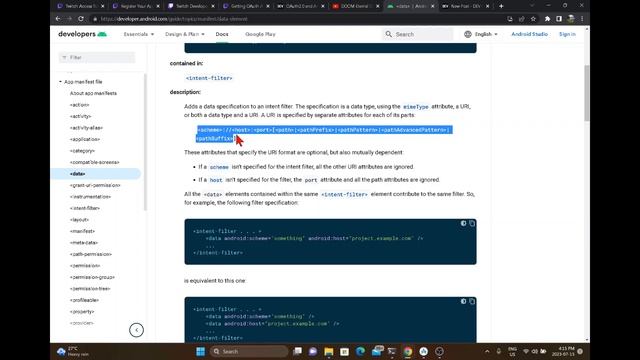
Task: Click the host attribute link in bullet
Action: (216, 180)
